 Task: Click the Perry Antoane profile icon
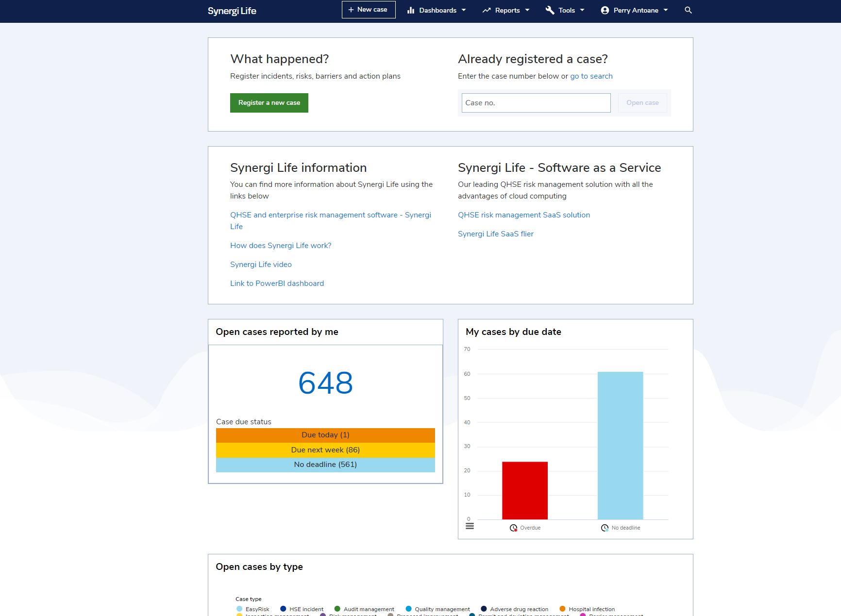point(604,10)
